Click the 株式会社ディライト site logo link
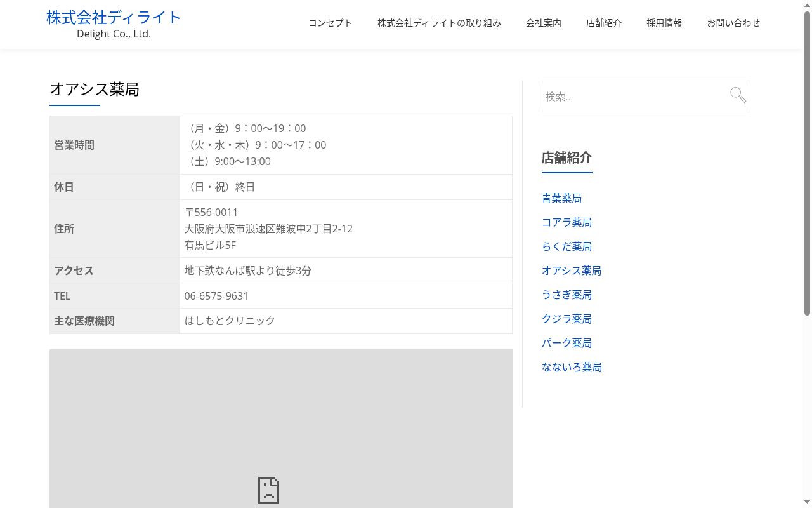 114,17
